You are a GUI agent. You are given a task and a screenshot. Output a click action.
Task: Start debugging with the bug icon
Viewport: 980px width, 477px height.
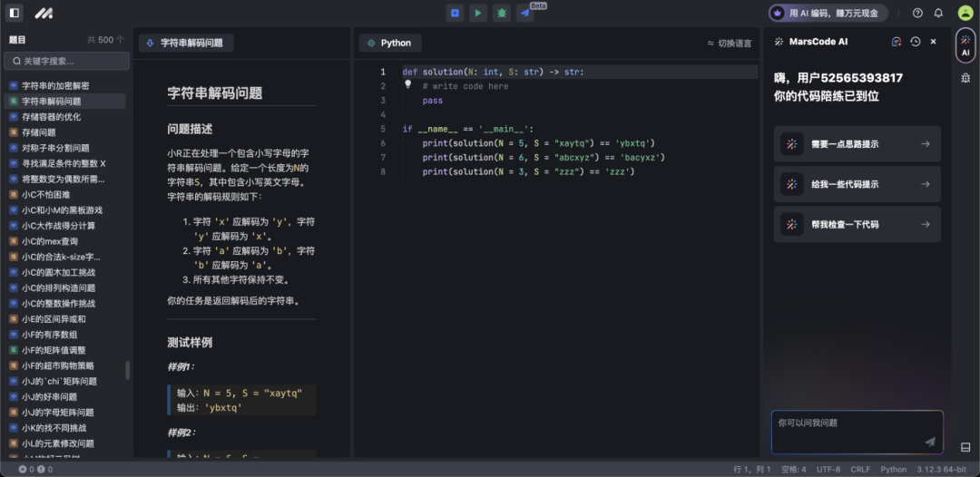pos(501,13)
